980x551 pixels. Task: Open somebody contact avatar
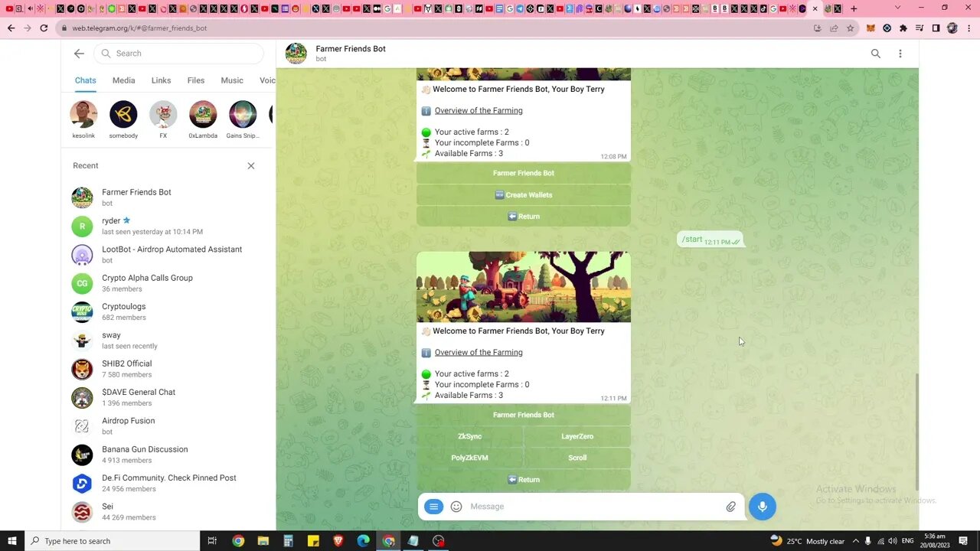point(123,115)
